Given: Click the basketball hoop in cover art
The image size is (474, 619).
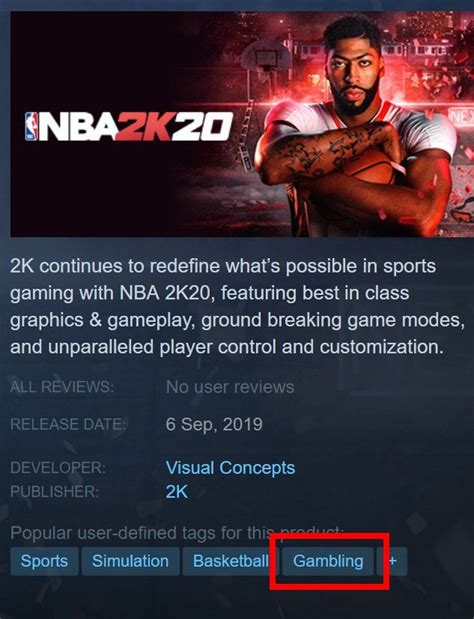Looking at the screenshot, I should point(266,59).
